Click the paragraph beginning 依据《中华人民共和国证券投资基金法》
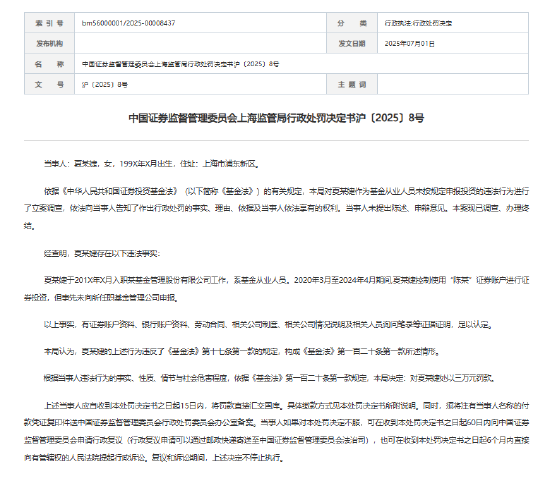The height and width of the screenshot is (481, 550). [276, 208]
